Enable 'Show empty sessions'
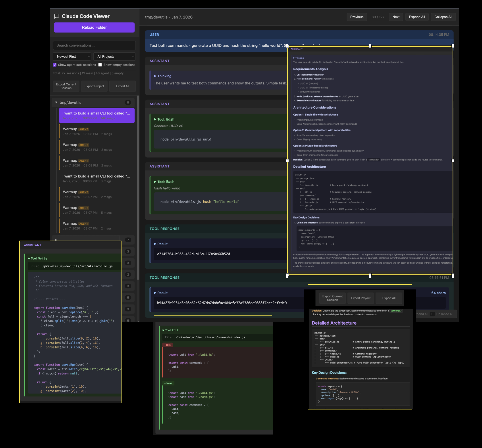The width and height of the screenshot is (482, 448). [x=100, y=65]
